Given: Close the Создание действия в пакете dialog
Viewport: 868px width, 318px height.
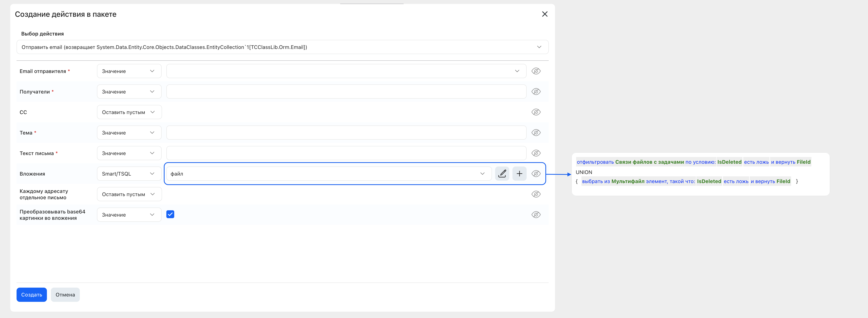Looking at the screenshot, I should point(545,14).
